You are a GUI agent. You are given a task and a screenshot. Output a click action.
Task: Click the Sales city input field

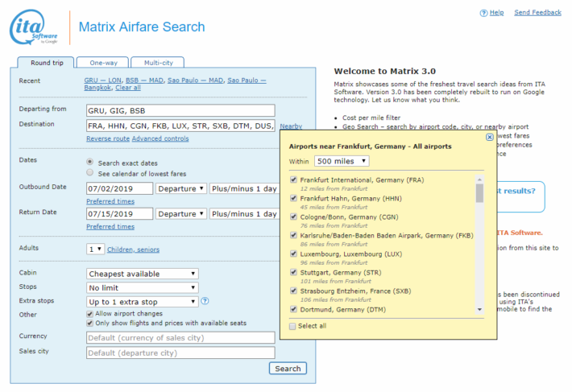[180, 353]
